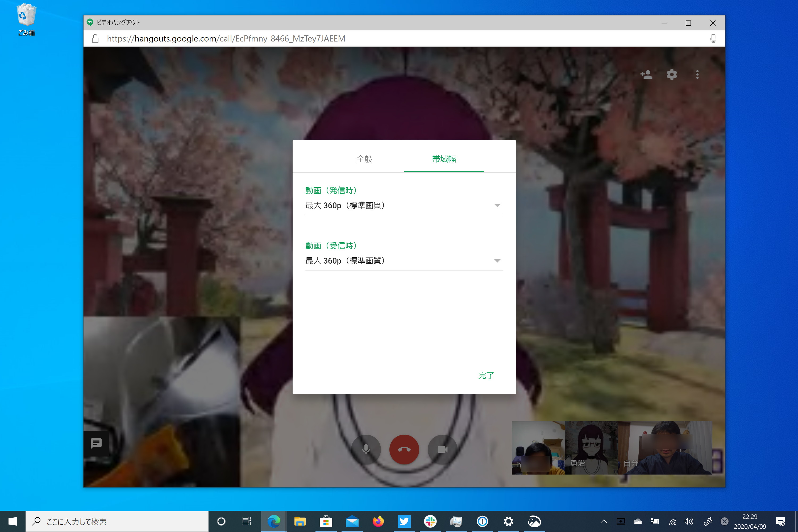The height and width of the screenshot is (532, 798).
Task: Expand incoming video 動画（受信時）dropdown
Action: click(x=404, y=261)
